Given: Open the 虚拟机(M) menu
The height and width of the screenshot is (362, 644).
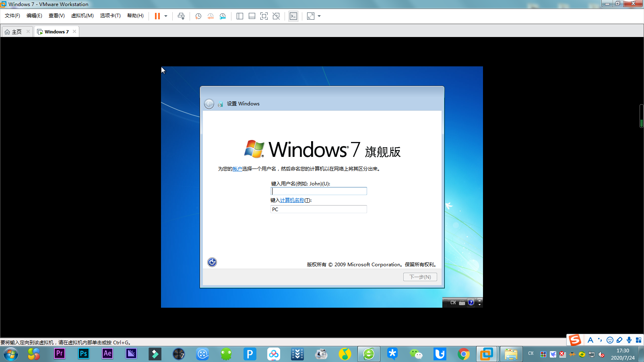Looking at the screenshot, I should [x=83, y=16].
